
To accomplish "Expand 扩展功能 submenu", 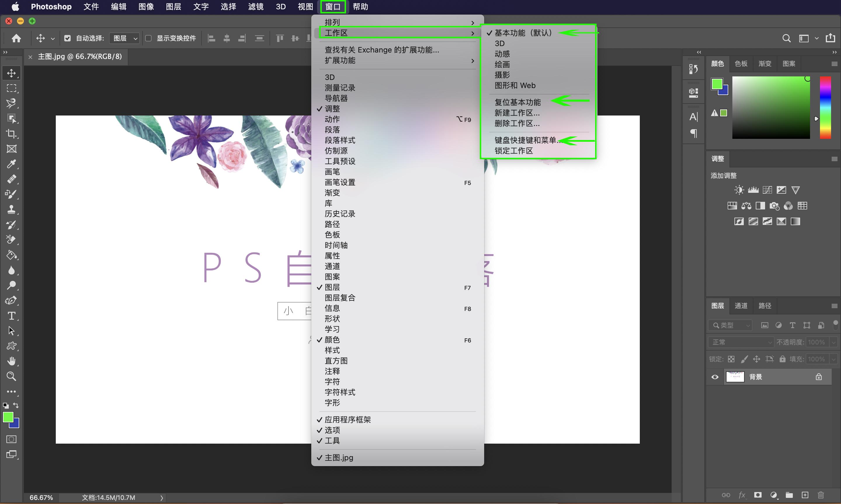I will pos(397,60).
